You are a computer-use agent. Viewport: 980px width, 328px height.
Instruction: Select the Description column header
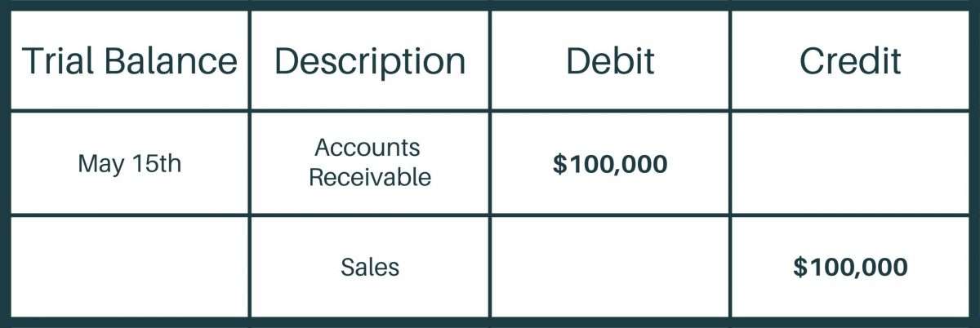click(x=369, y=61)
